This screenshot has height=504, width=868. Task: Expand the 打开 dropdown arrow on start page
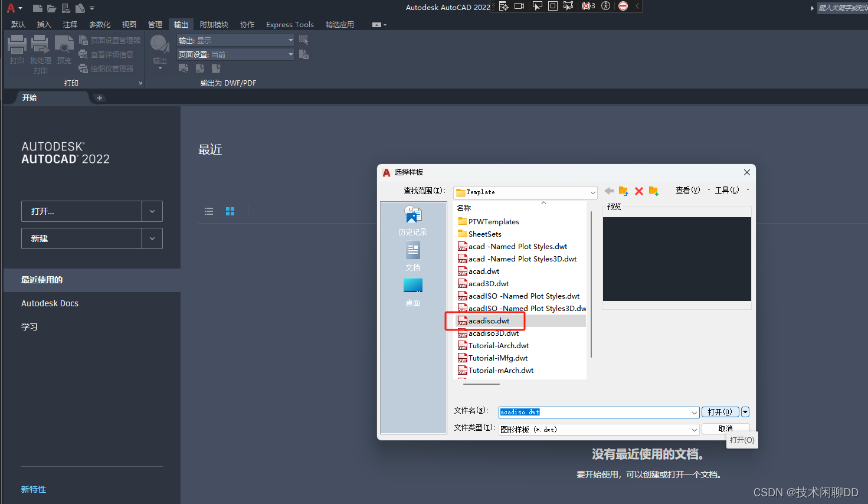[152, 211]
